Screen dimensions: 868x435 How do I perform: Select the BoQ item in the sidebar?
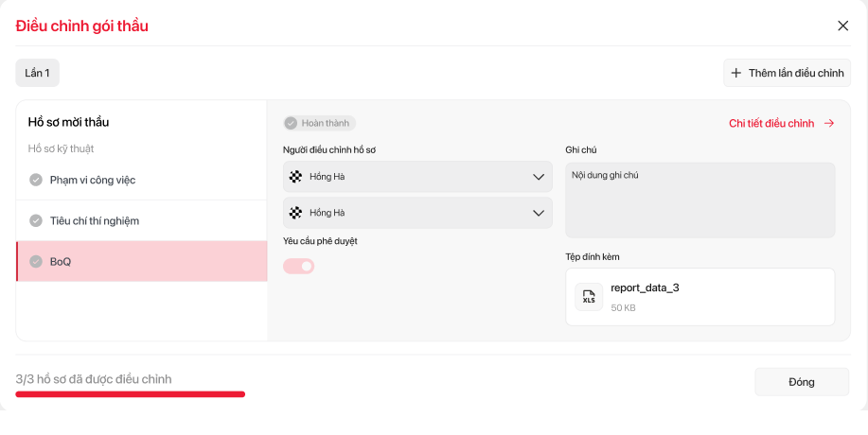click(x=142, y=261)
